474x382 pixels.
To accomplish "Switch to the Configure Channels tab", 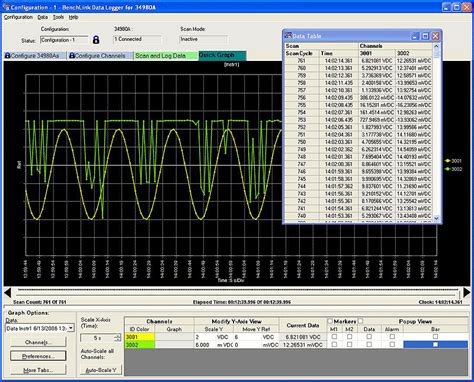I will 100,56.
